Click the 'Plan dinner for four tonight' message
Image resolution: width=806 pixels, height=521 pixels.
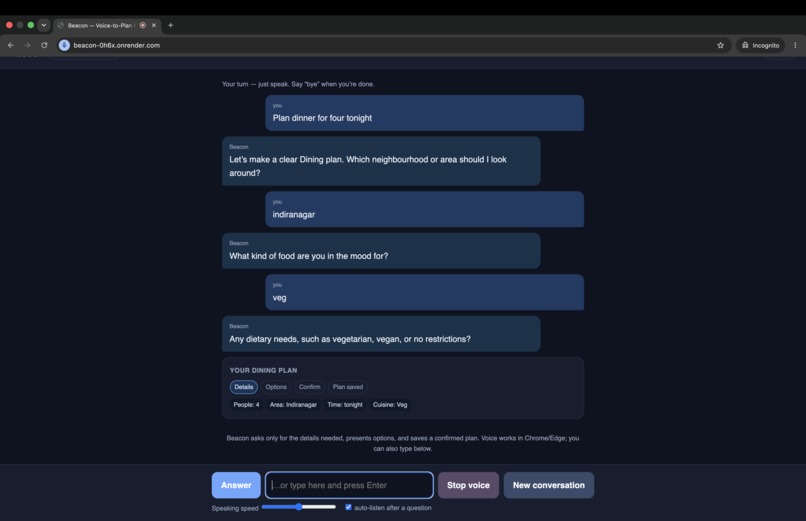(x=425, y=113)
